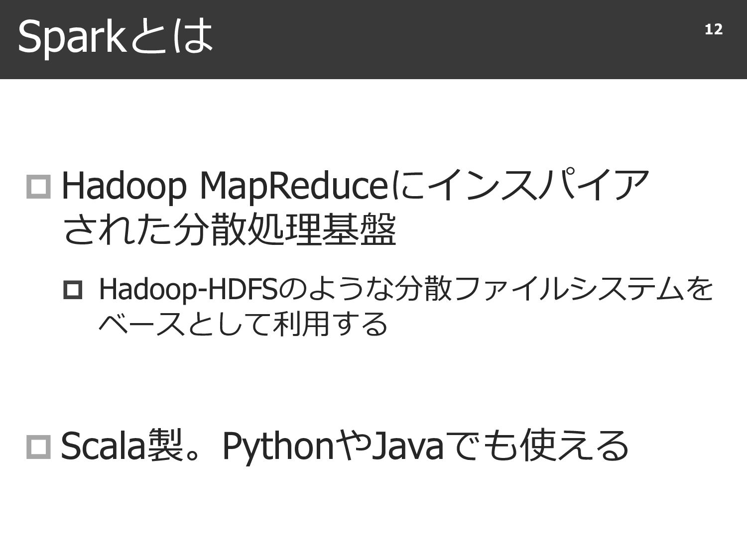The image size is (747, 560).
Task: Click "分散処理基盤" kanji phrase
Action: click(284, 230)
